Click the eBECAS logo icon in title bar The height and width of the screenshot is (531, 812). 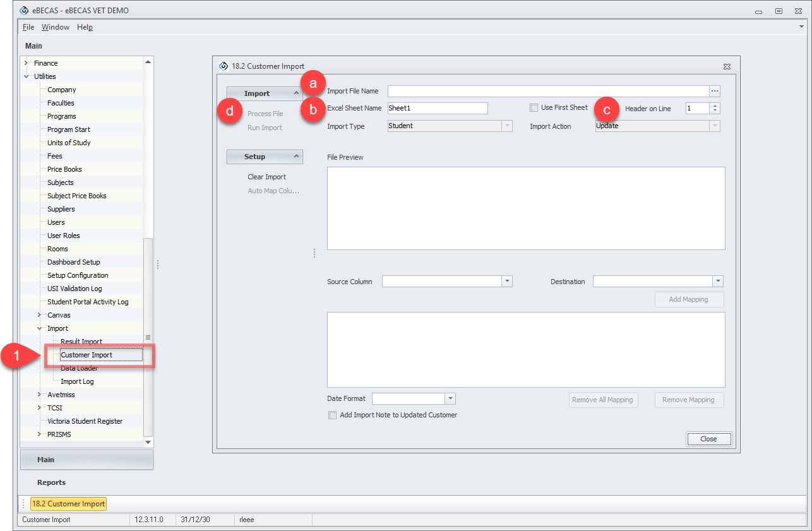24,11
